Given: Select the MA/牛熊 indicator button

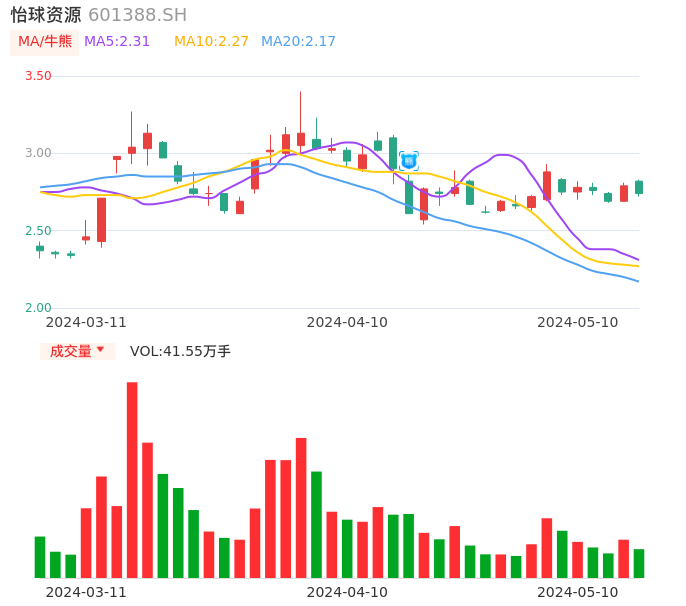Looking at the screenshot, I should pyautogui.click(x=44, y=42).
